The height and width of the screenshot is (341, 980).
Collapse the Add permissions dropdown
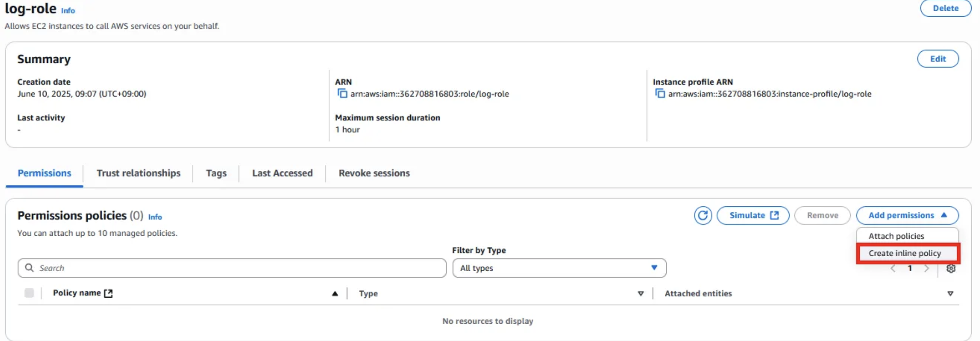tap(907, 215)
